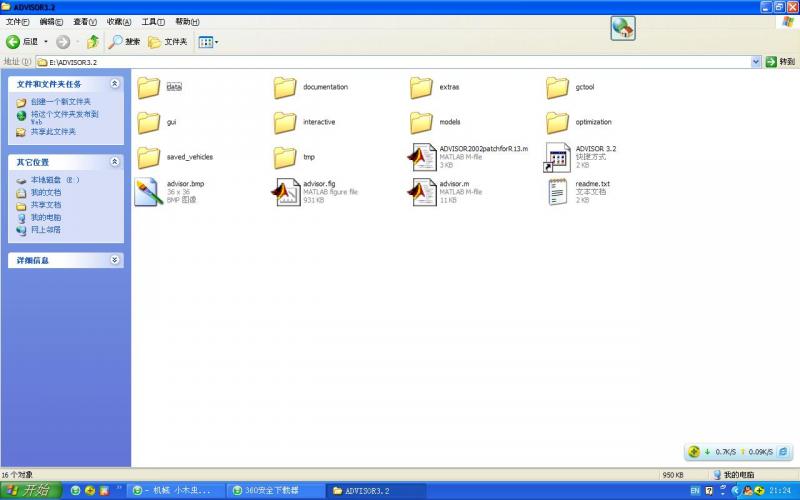The width and height of the screenshot is (800, 500).
Task: Click the create a new folder link
Action: (61, 102)
